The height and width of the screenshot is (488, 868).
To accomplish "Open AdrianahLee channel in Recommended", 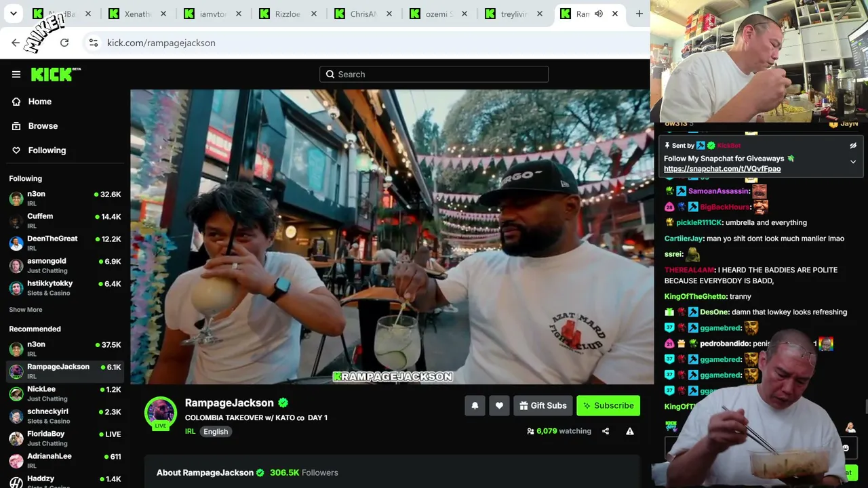I will [x=65, y=461].
